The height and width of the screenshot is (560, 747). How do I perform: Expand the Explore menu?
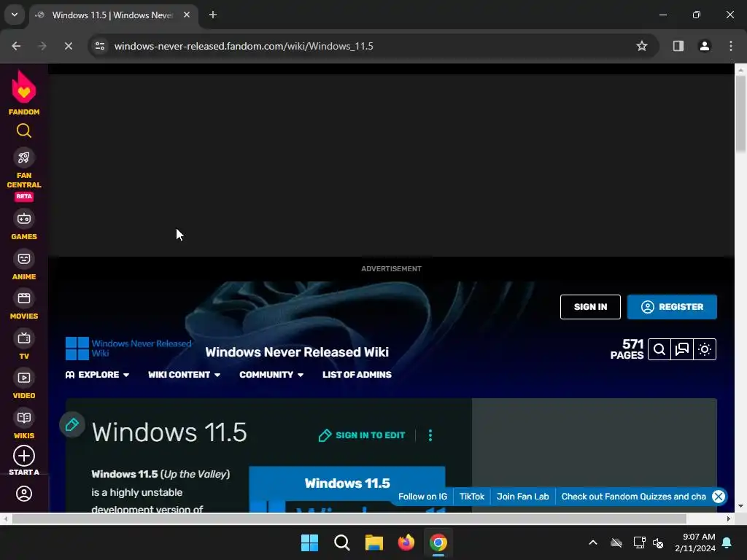[97, 375]
